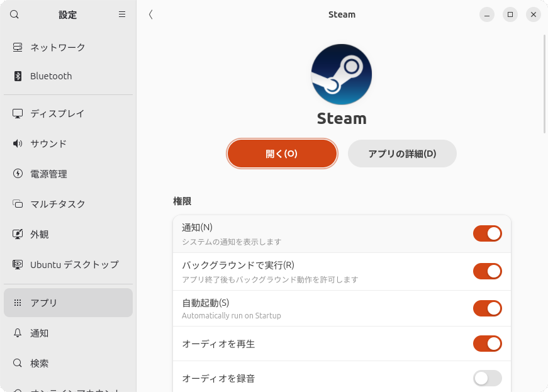Viewport: 548px width, 392px height.
Task: Click the 設定 sidebar title
Action: (67, 14)
